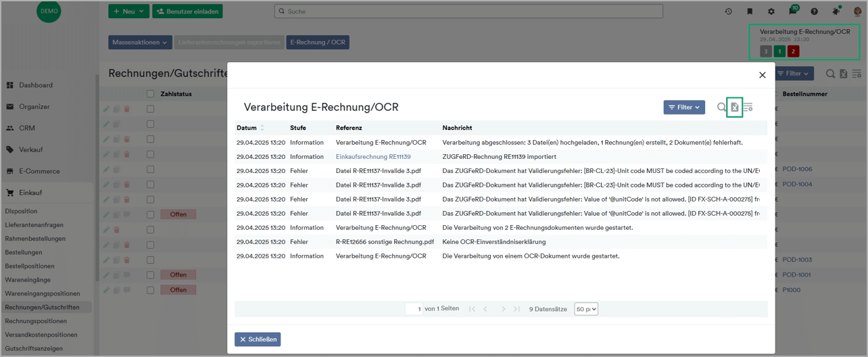
Task: Toggle the select-all checkbox beside Zahlstatus
Action: [x=151, y=94]
